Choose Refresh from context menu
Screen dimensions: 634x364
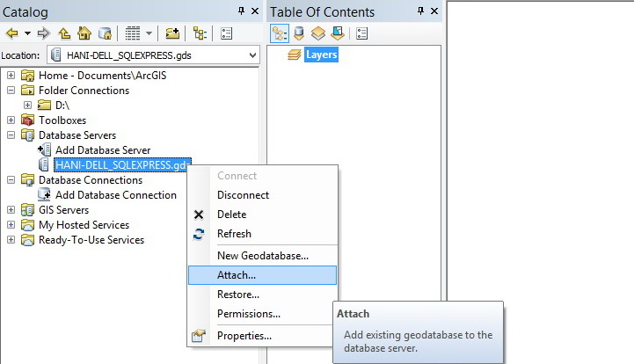262,234
